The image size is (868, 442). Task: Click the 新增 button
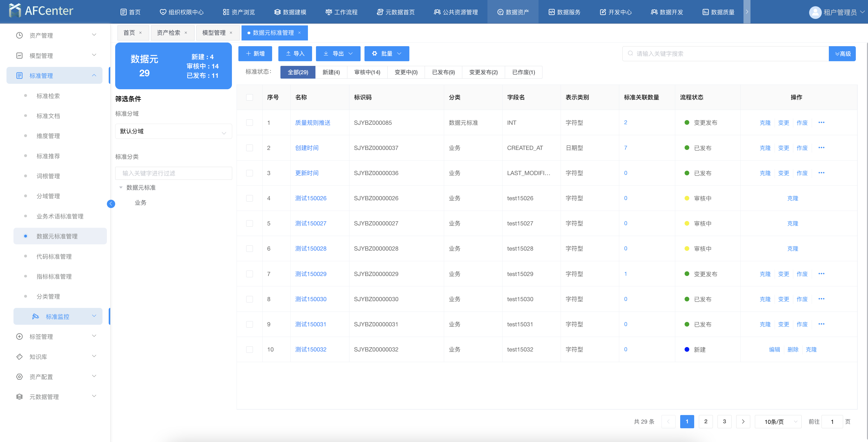pos(256,54)
